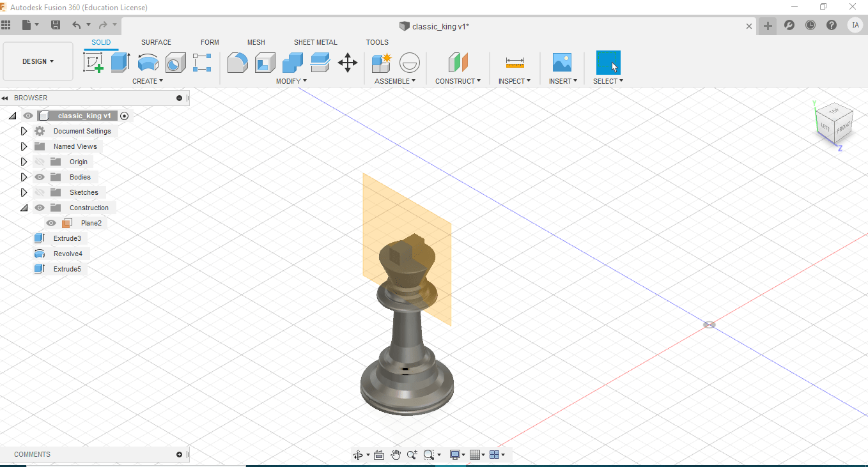Activate the Move/Copy arrows tool
Viewport: 868px width, 467px height.
(x=348, y=63)
